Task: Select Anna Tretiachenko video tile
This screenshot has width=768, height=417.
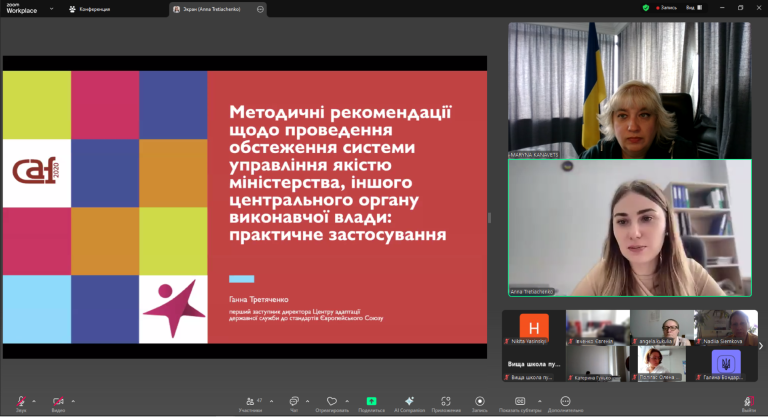Action: click(629, 228)
